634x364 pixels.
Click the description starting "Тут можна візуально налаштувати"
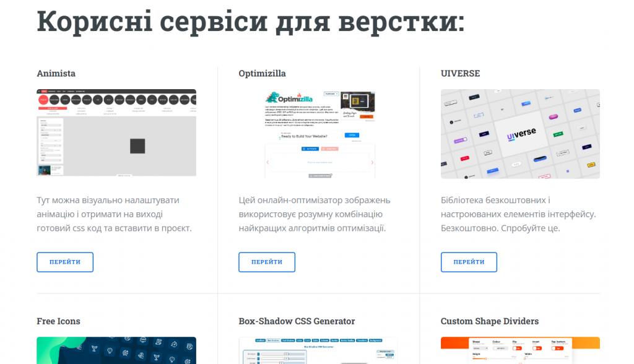point(115,214)
